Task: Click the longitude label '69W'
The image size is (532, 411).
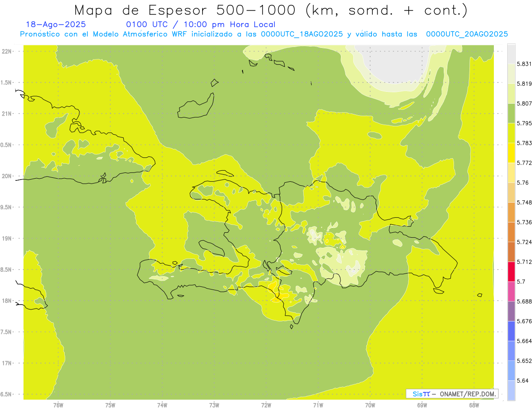Action: [x=422, y=405]
